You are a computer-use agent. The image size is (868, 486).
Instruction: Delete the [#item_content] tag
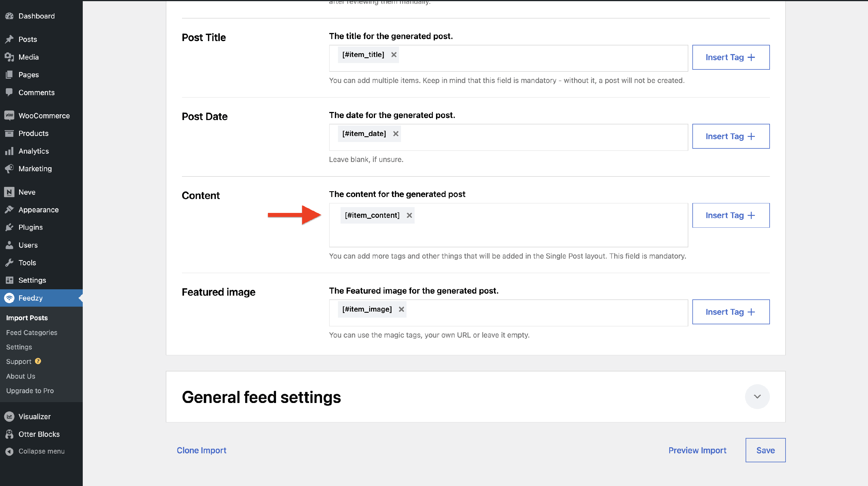click(409, 215)
